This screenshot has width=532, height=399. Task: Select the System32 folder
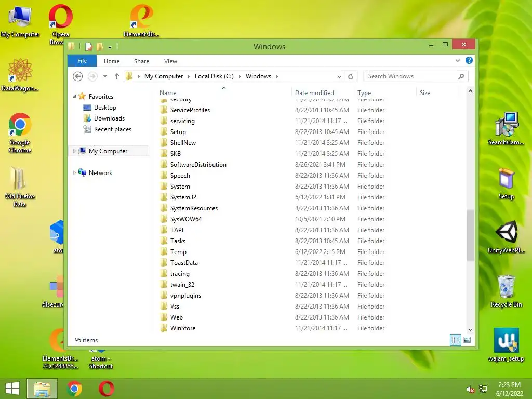183,197
